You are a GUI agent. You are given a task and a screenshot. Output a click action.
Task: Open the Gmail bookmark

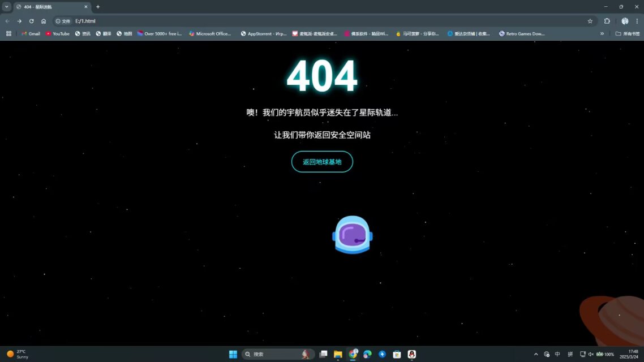(x=31, y=33)
